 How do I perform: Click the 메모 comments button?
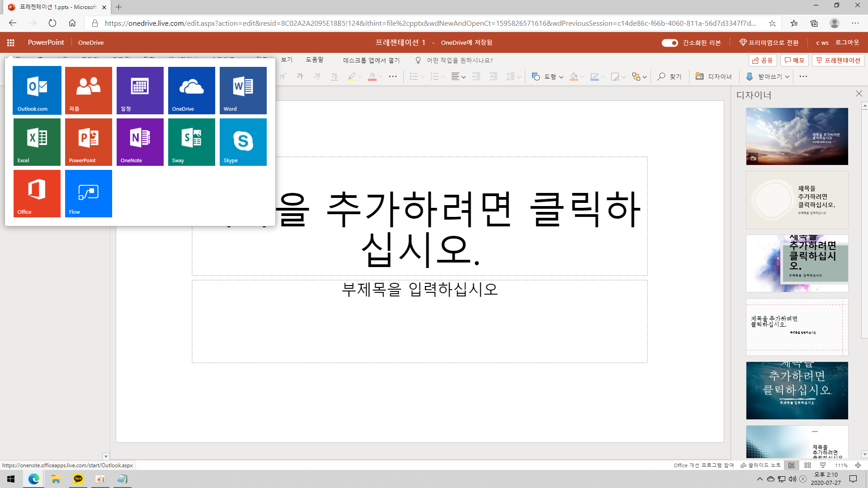click(x=794, y=60)
